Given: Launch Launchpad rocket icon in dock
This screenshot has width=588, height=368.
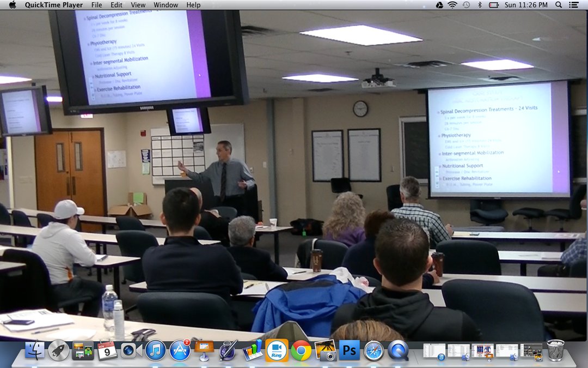Looking at the screenshot, I should 59,351.
